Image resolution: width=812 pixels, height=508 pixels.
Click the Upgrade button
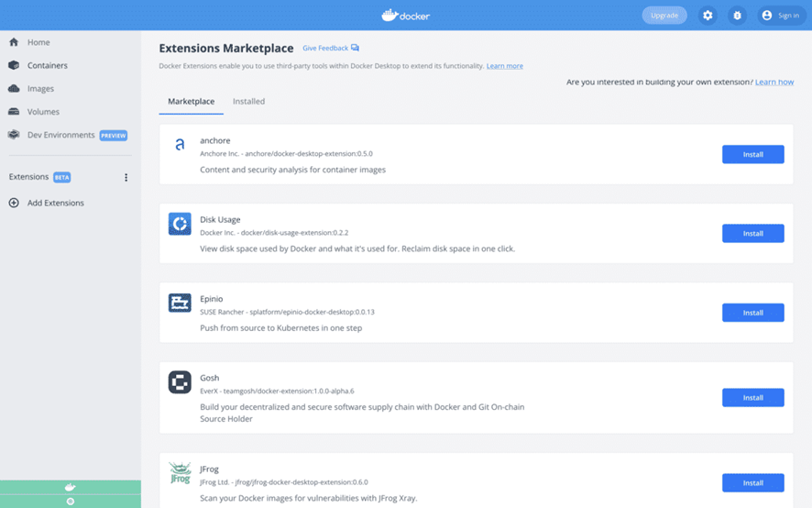(x=664, y=16)
